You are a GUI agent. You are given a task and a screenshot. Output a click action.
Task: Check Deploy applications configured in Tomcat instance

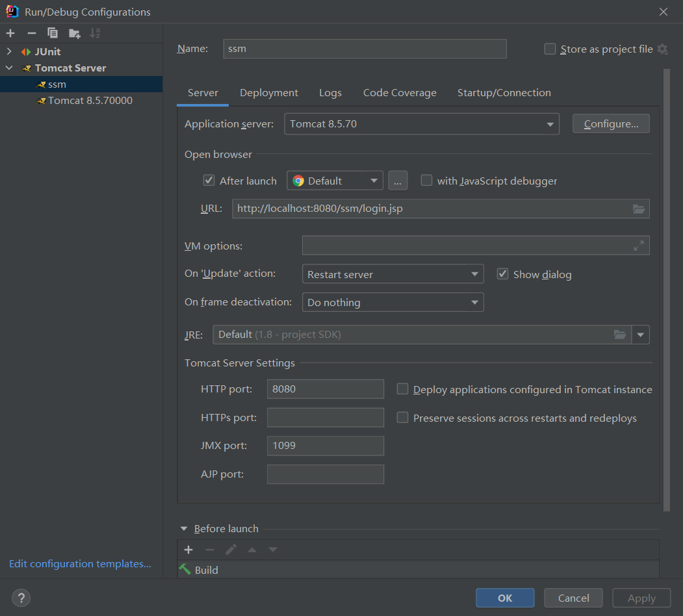click(x=402, y=389)
